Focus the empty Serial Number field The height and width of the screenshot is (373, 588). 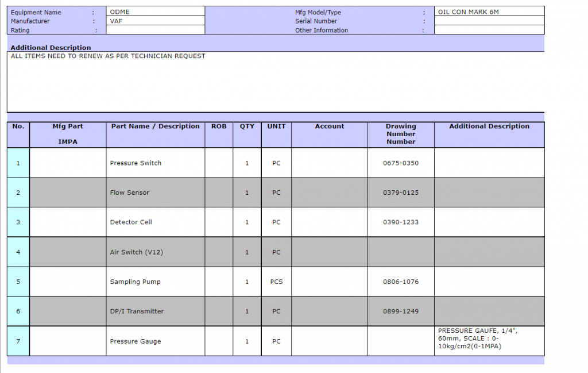click(x=489, y=21)
